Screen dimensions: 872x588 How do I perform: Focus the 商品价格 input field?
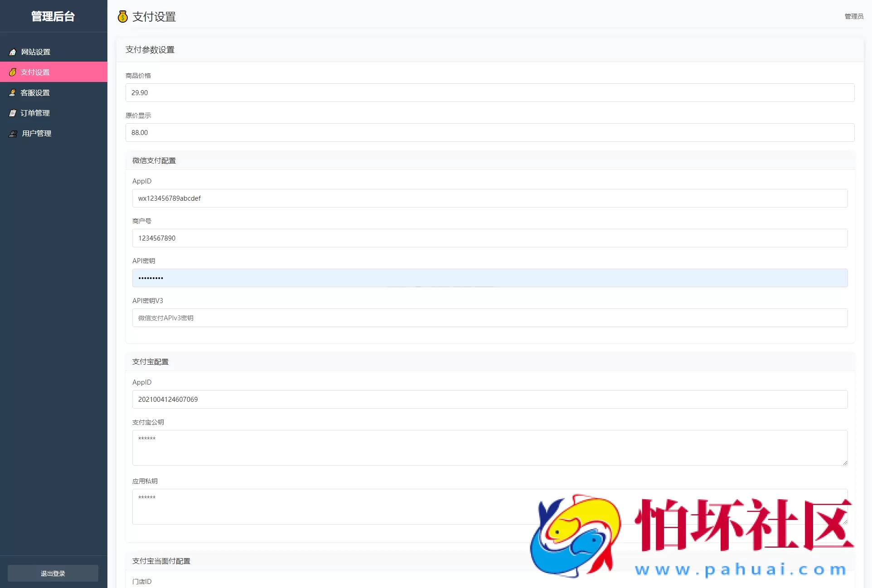pyautogui.click(x=489, y=92)
